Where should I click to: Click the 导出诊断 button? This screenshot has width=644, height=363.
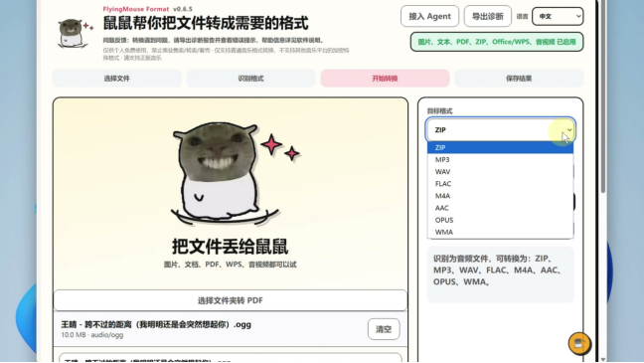tap(488, 17)
